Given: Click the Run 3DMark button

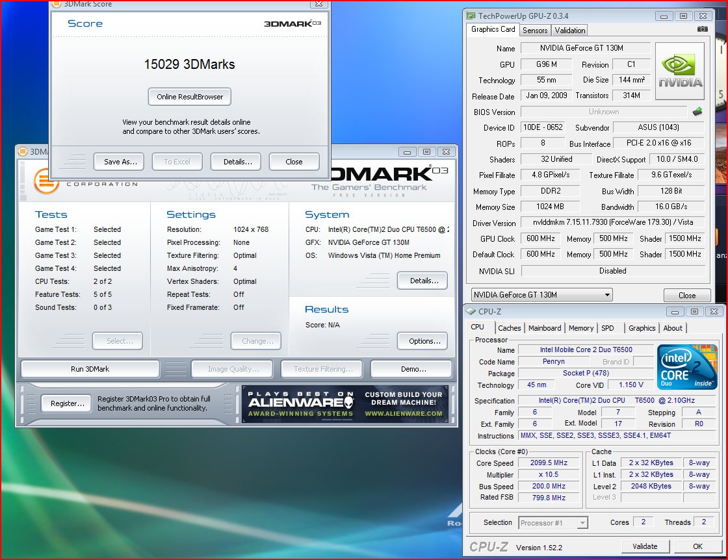Looking at the screenshot, I should pyautogui.click(x=90, y=369).
